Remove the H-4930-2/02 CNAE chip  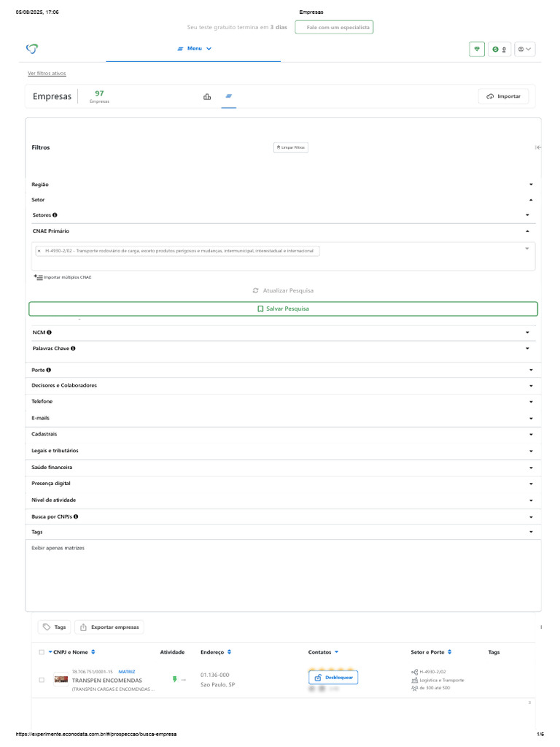(x=39, y=251)
